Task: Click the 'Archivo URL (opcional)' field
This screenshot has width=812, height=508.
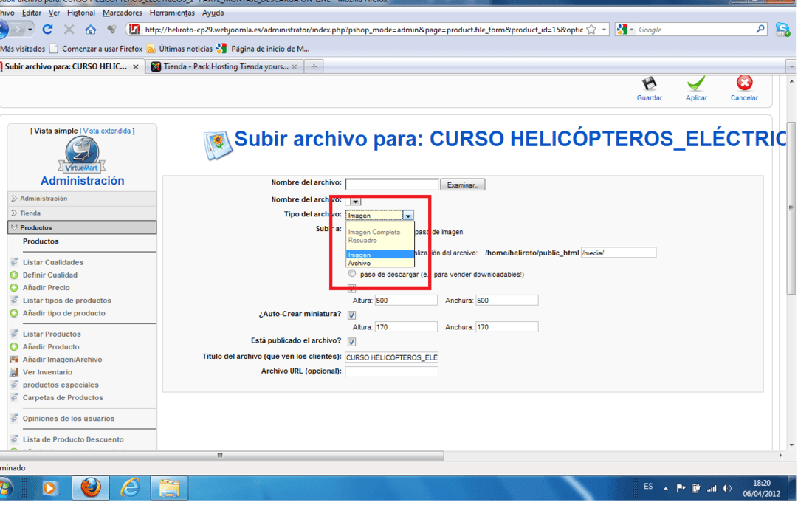Action: pos(391,371)
